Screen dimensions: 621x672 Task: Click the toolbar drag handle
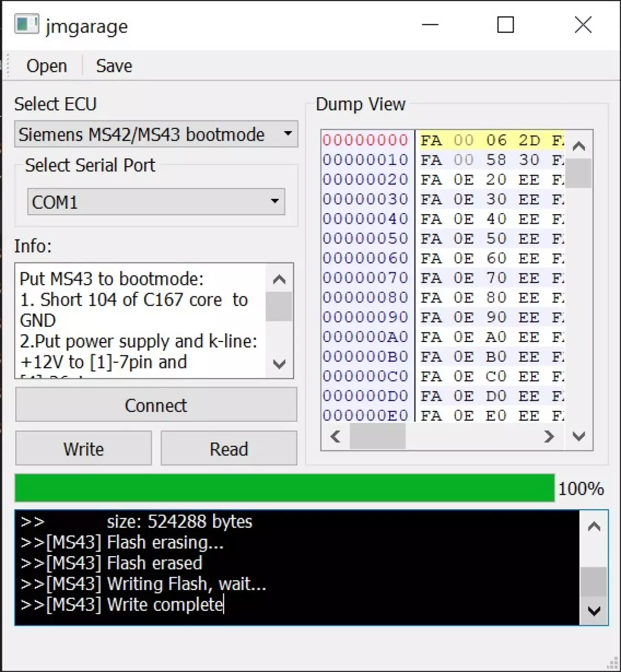tap(7, 66)
